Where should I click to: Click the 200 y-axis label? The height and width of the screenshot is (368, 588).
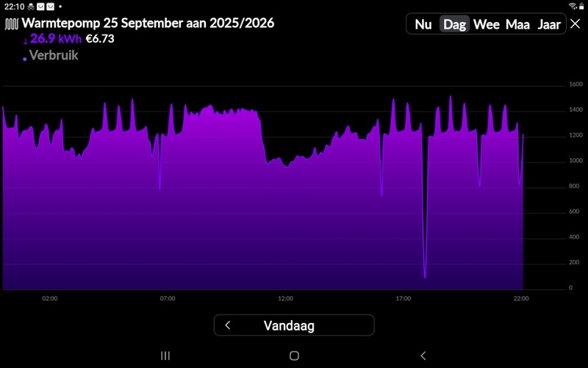(574, 263)
